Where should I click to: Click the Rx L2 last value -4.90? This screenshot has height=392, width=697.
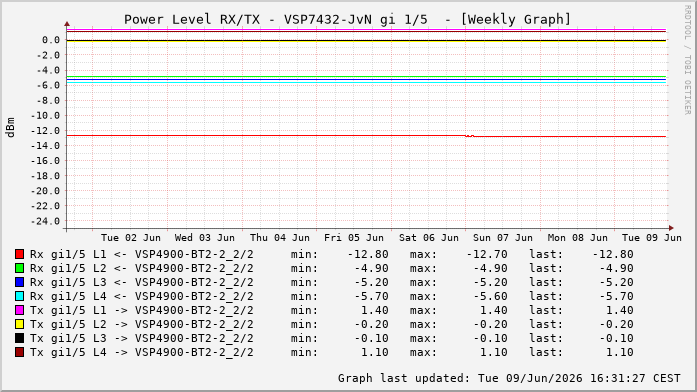click(617, 268)
